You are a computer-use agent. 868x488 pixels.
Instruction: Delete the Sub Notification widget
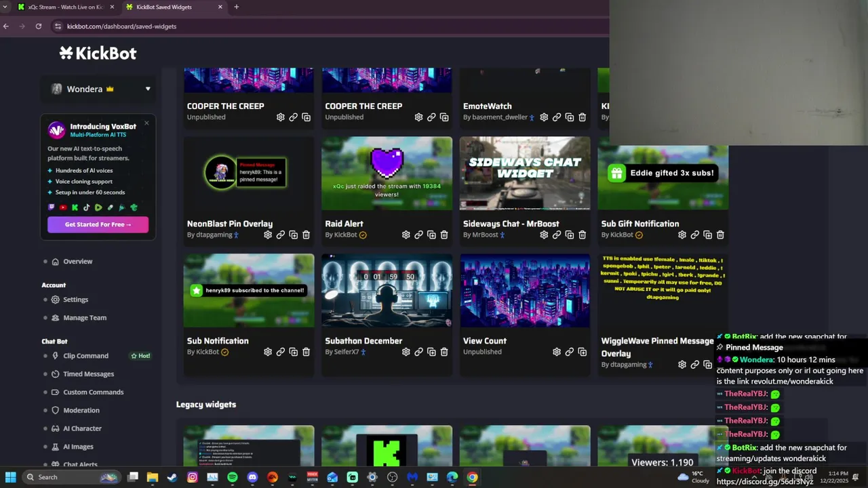pyautogui.click(x=306, y=352)
